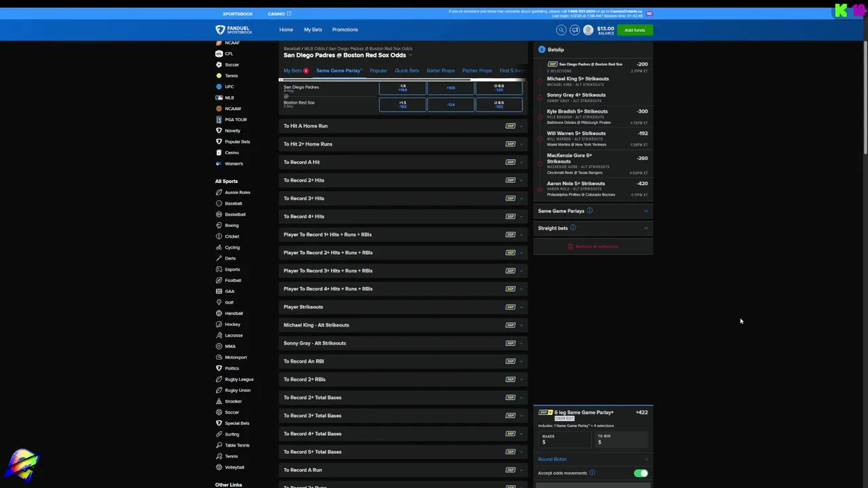Open My Bets in the top navigation
This screenshot has height=488, width=868.
[313, 30]
